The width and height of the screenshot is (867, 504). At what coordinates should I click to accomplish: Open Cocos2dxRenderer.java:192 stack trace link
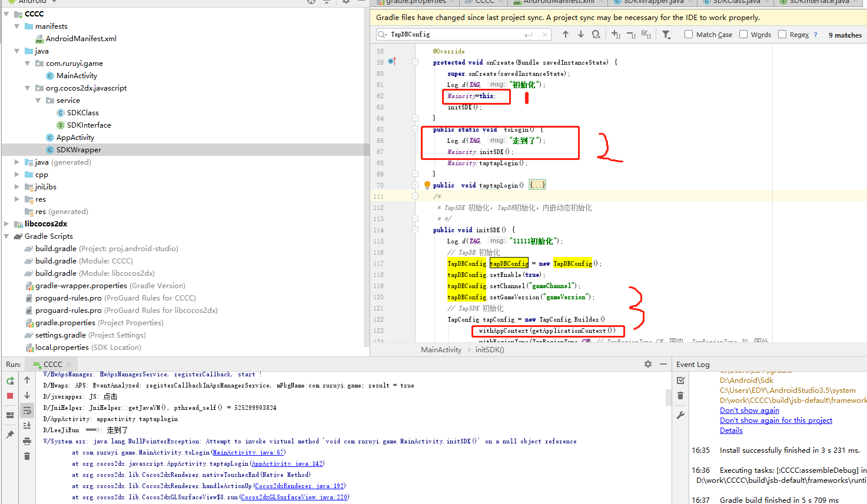click(299, 486)
